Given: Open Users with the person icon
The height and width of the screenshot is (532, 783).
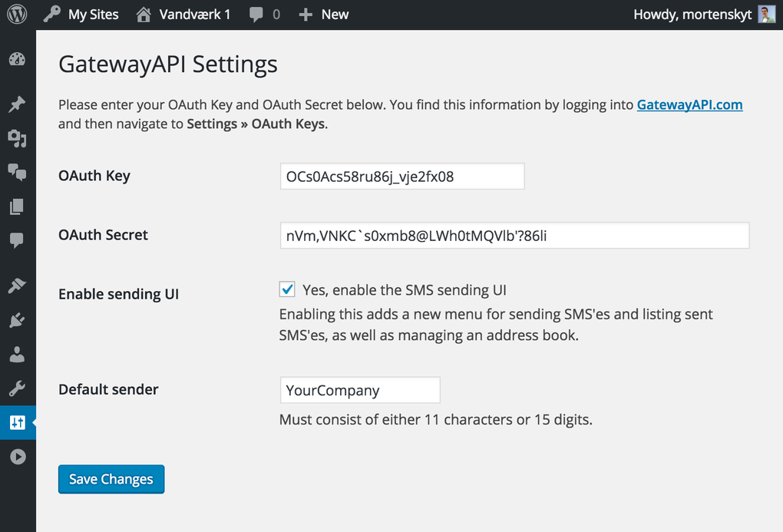Looking at the screenshot, I should click(x=17, y=353).
